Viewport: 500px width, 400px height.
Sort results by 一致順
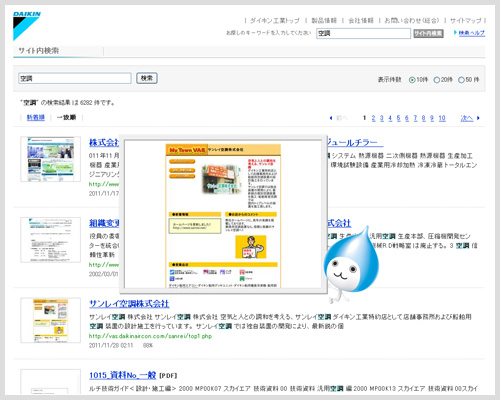click(66, 117)
